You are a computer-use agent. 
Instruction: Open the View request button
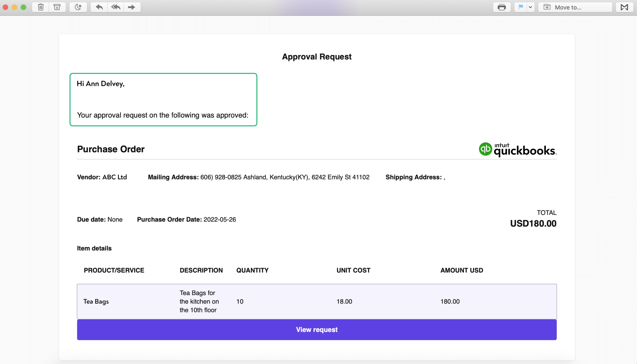pos(317,329)
